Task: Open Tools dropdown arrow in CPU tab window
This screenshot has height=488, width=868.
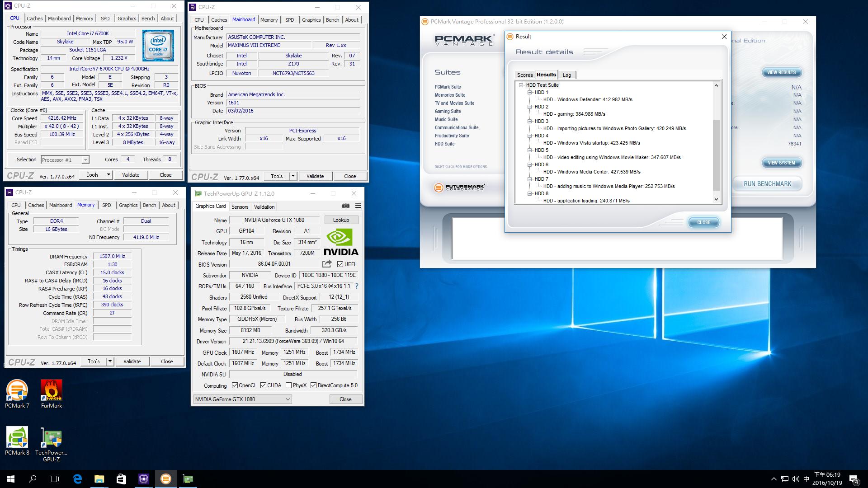Action: tap(108, 175)
